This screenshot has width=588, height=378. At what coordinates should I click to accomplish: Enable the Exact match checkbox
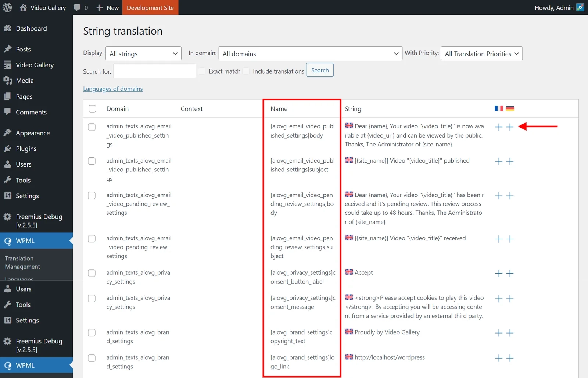pos(202,71)
